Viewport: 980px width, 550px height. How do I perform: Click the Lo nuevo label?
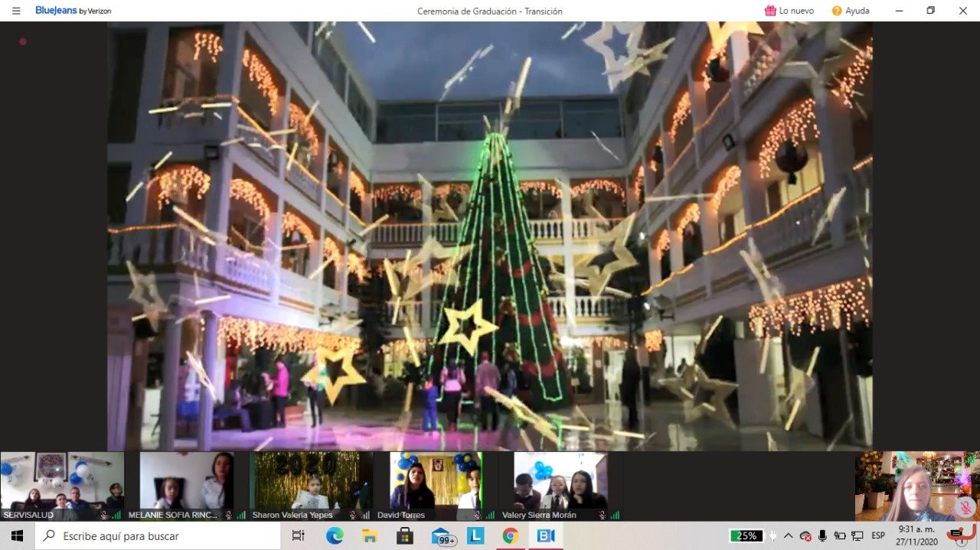(x=796, y=11)
